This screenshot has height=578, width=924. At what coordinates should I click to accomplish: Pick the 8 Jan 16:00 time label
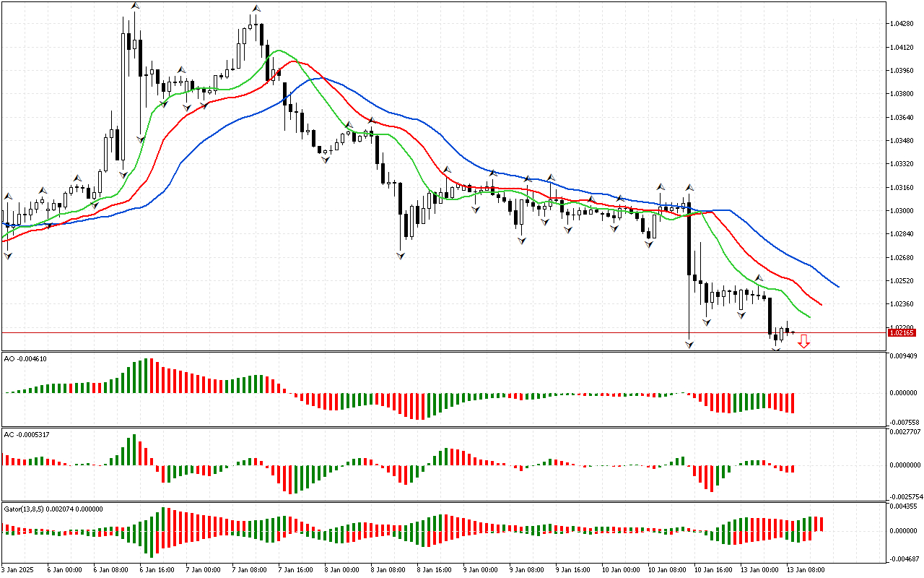435,569
